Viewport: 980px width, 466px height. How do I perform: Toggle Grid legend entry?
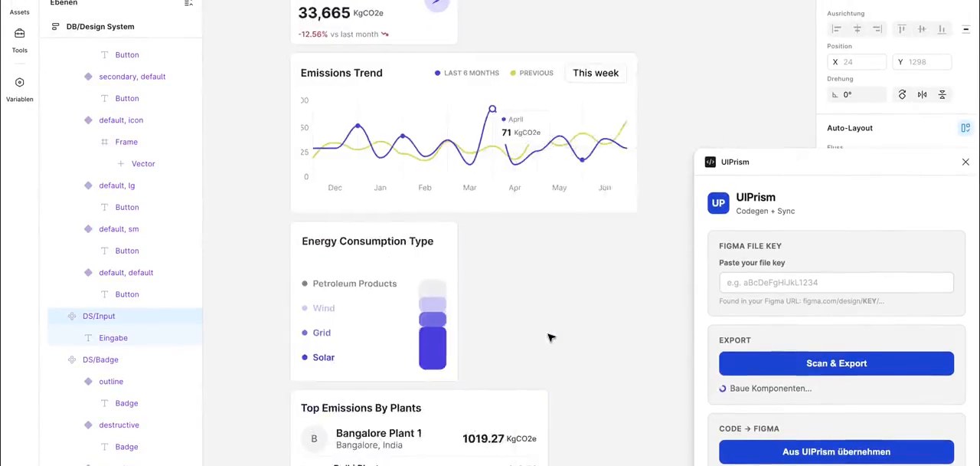click(316, 333)
